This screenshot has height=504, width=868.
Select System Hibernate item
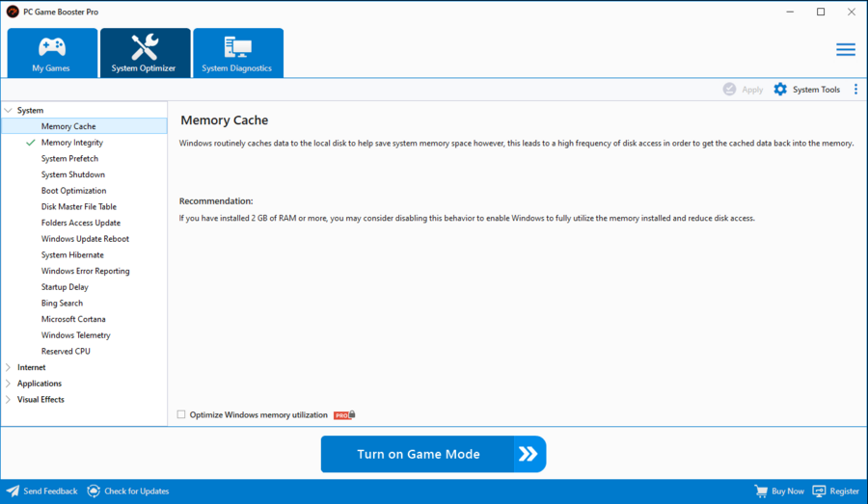coord(72,255)
